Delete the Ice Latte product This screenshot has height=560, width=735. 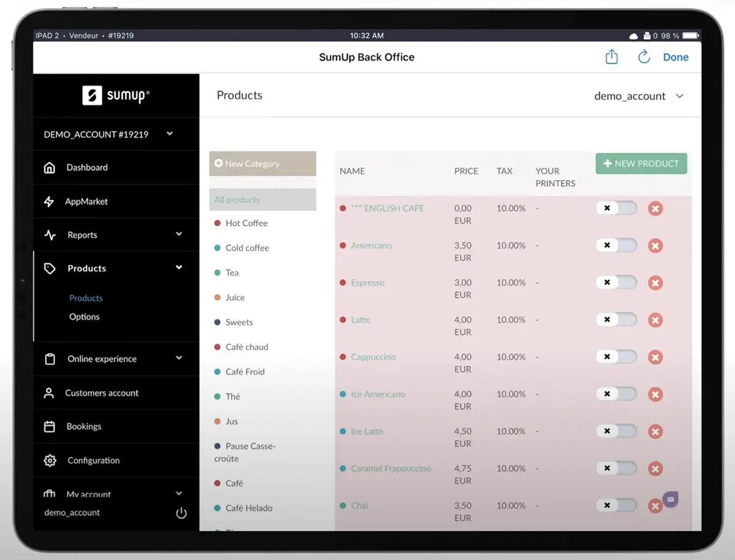click(655, 431)
